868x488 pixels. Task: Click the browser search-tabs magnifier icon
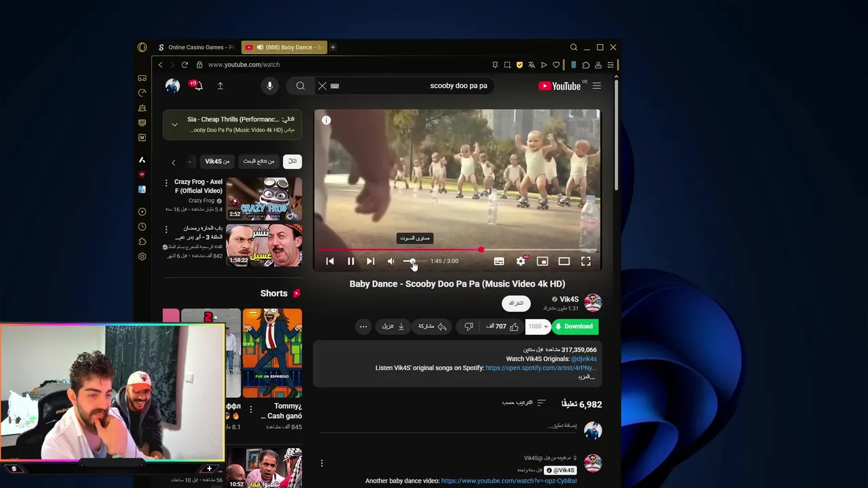(x=574, y=47)
